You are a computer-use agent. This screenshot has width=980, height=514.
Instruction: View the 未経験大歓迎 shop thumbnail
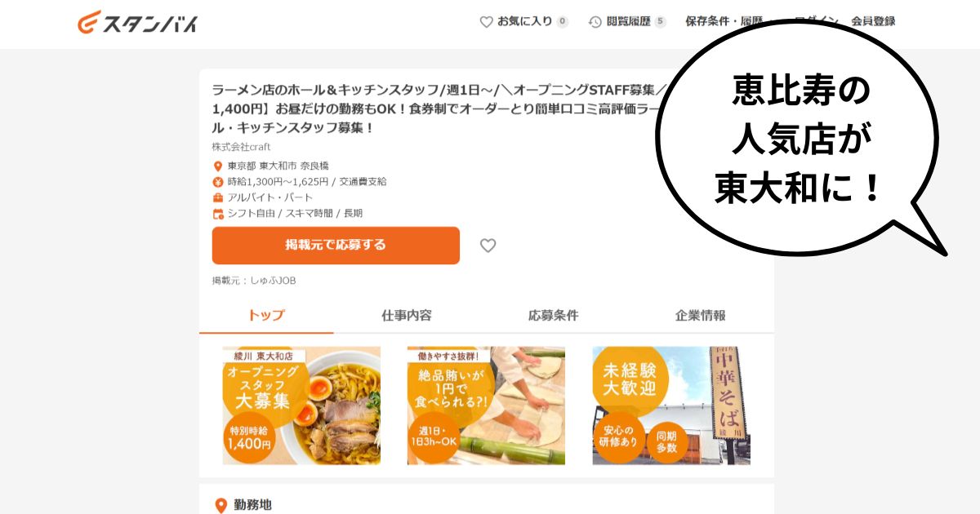coord(671,405)
